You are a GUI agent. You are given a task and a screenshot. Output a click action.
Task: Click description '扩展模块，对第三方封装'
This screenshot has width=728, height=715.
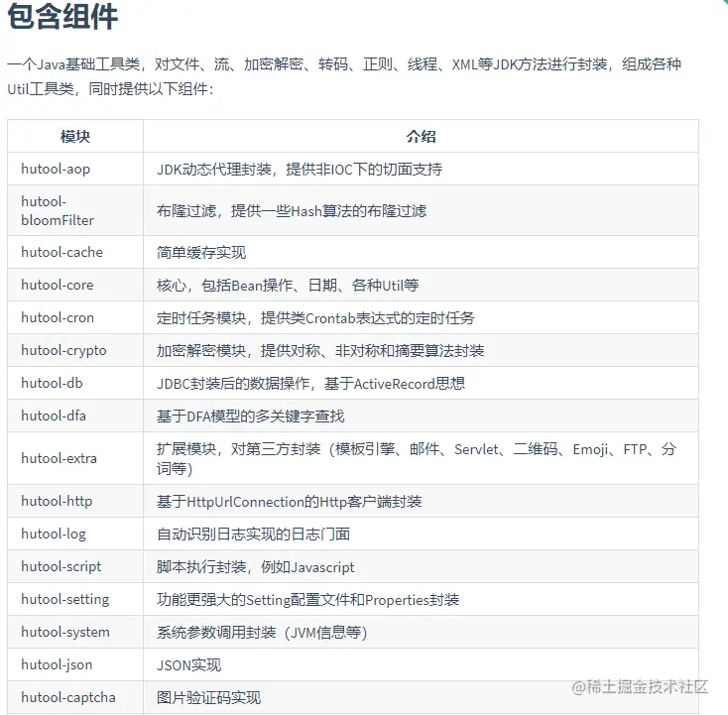(x=417, y=459)
